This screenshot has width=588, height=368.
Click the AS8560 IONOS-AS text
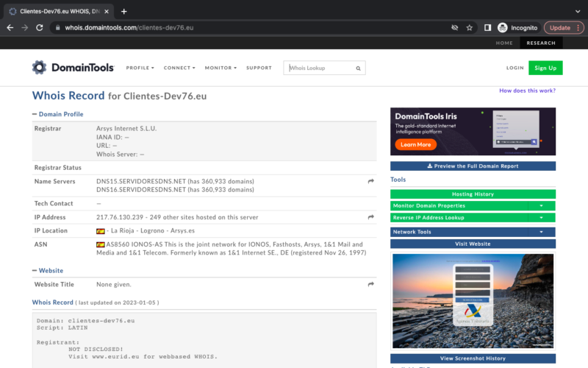click(x=135, y=244)
